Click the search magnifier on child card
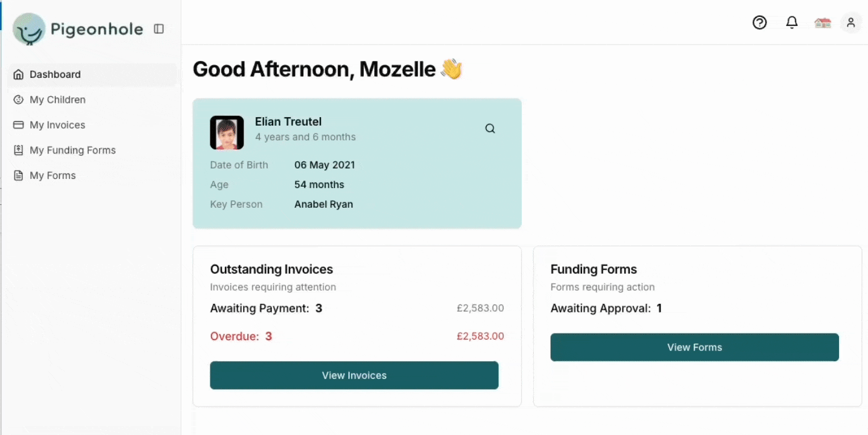 (x=490, y=129)
